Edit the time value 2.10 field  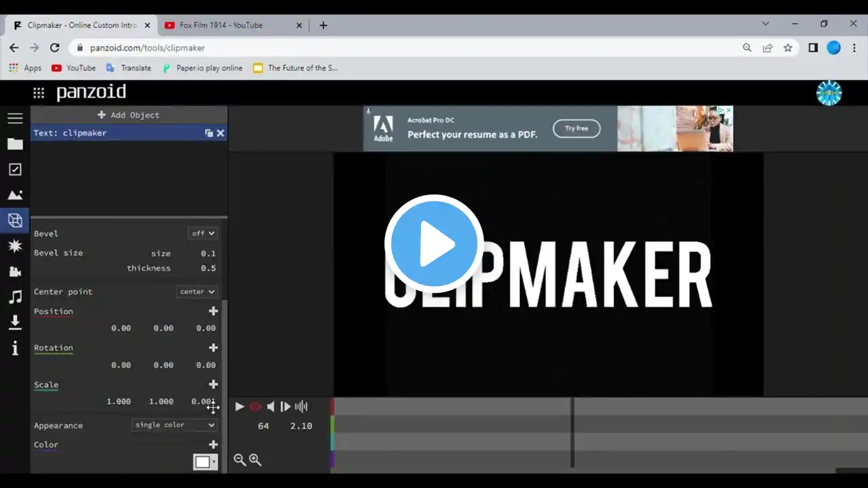point(301,426)
